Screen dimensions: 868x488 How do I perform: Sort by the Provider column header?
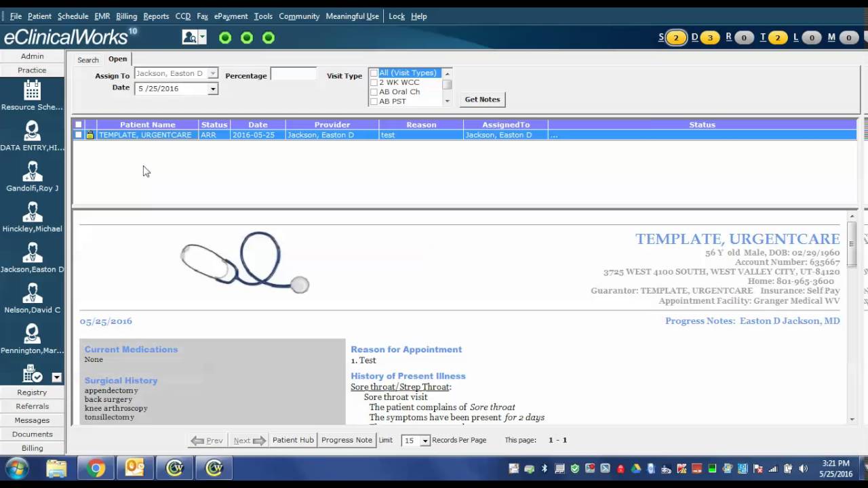point(332,125)
